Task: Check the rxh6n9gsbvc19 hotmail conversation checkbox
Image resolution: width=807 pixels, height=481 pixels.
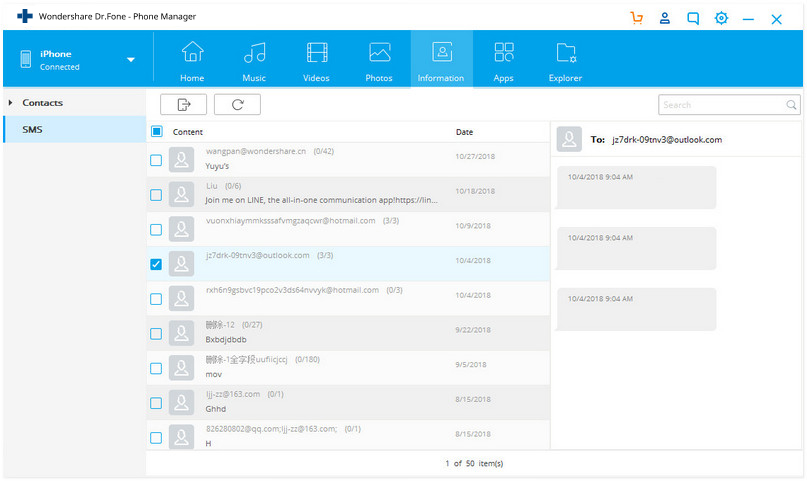Action: point(156,299)
